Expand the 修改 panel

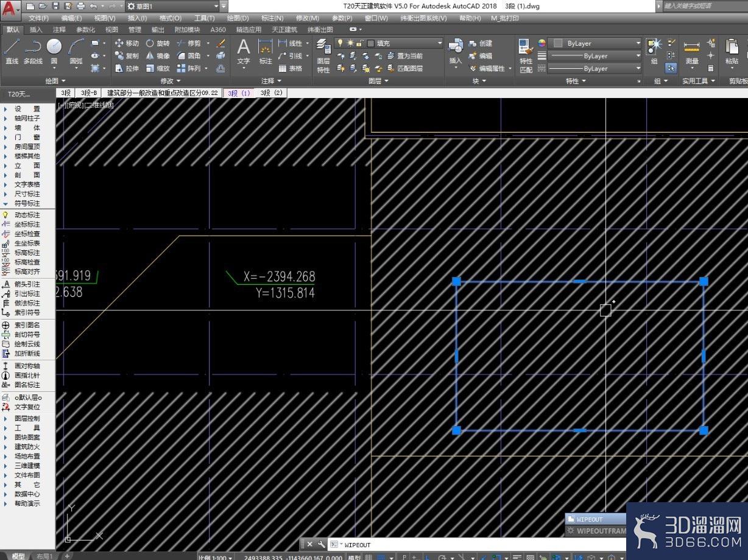(x=171, y=81)
